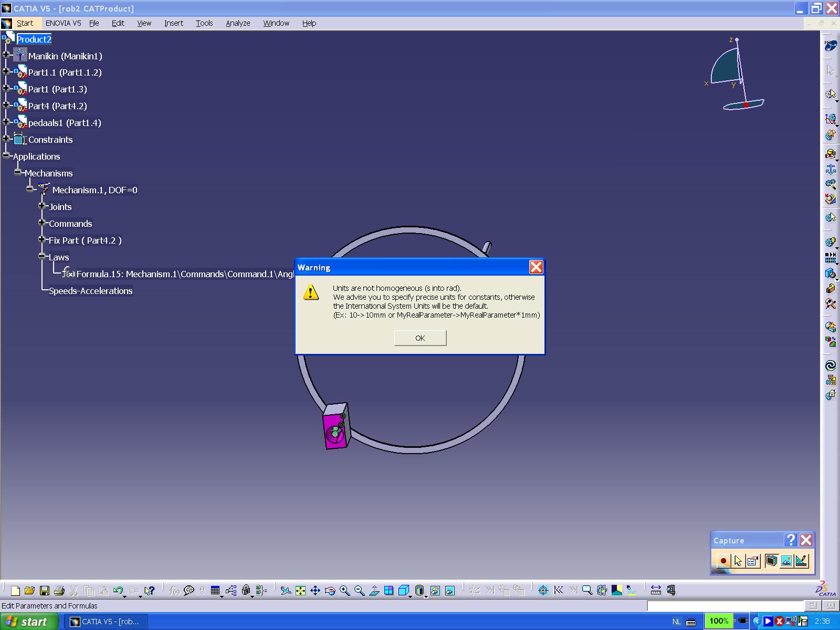Click the Zoom In magnifier icon
Image resolution: width=840 pixels, height=630 pixels.
coord(344,591)
